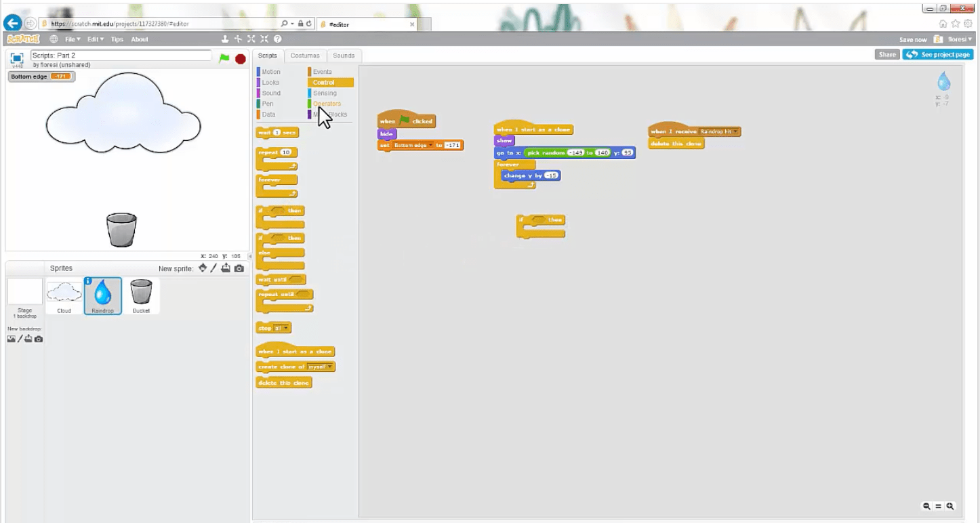This screenshot has height=523, width=980.
Task: Select the Bucket sprite thumbnail
Action: coord(142,295)
